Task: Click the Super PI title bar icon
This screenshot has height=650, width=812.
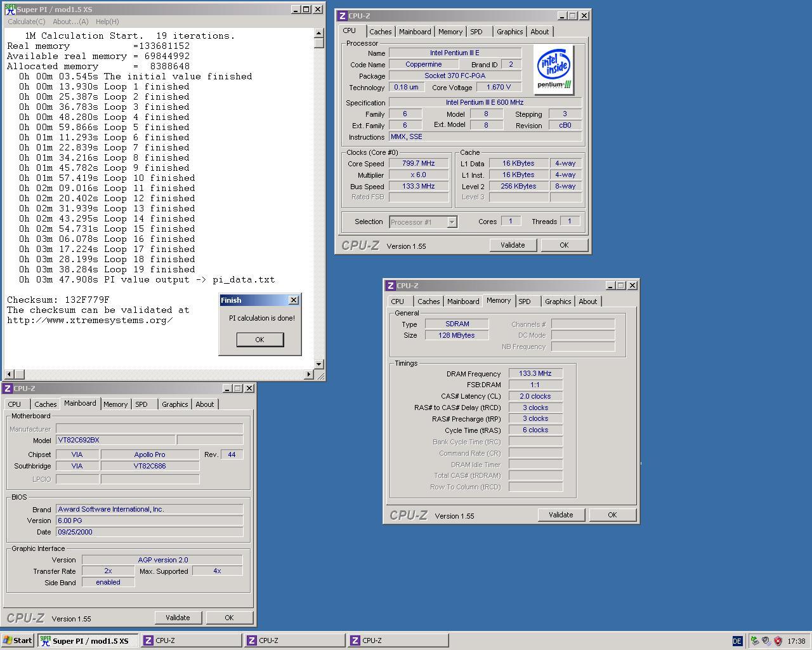Action: pos(10,10)
